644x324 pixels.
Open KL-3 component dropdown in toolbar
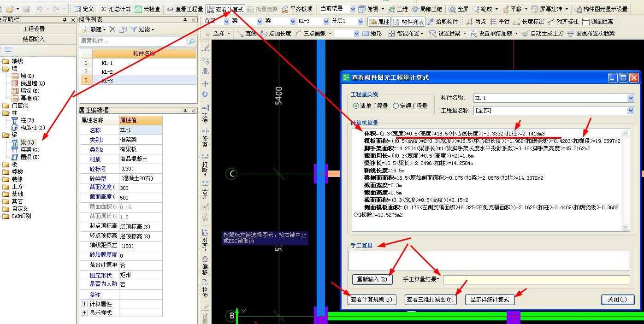pyautogui.click(x=325, y=21)
